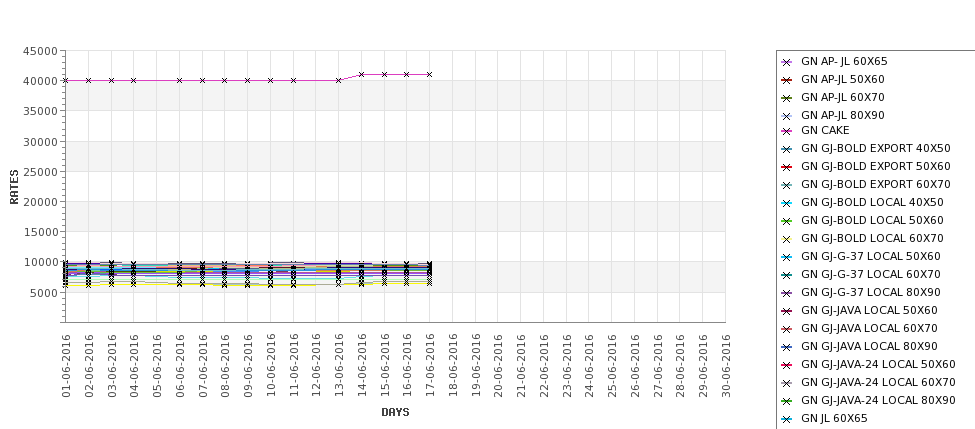Click the GN CAKE legend marker icon
Screen dimensions: 975x429
[786, 131]
